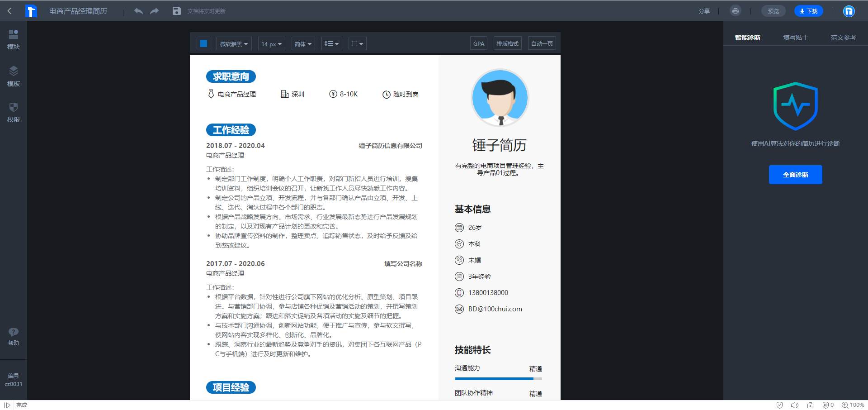Viewport: 868px width, 410px height.
Task: Click the 基本信息 heading
Action: (x=473, y=209)
